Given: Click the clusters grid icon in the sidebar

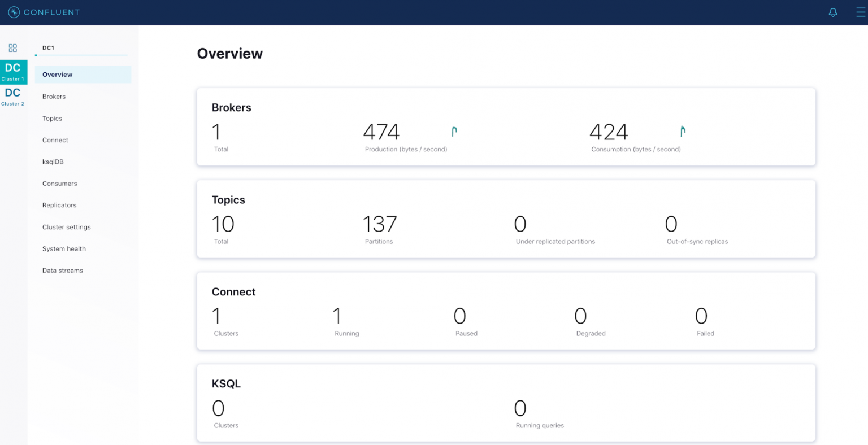Looking at the screenshot, I should (x=12, y=47).
